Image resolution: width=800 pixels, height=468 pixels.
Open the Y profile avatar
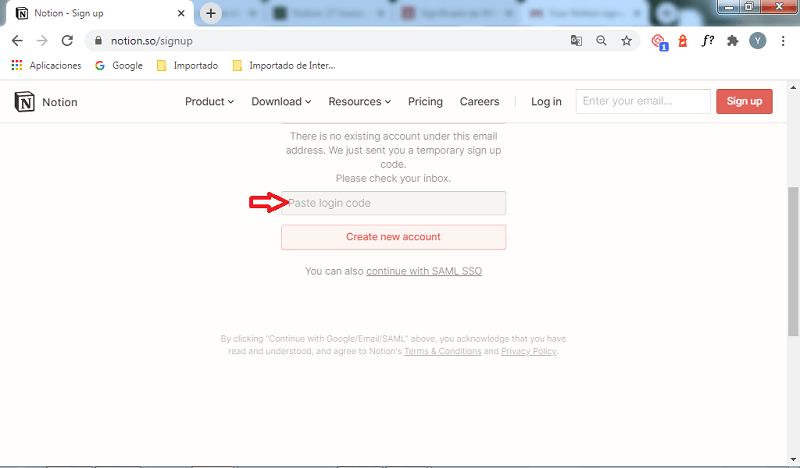[758, 41]
